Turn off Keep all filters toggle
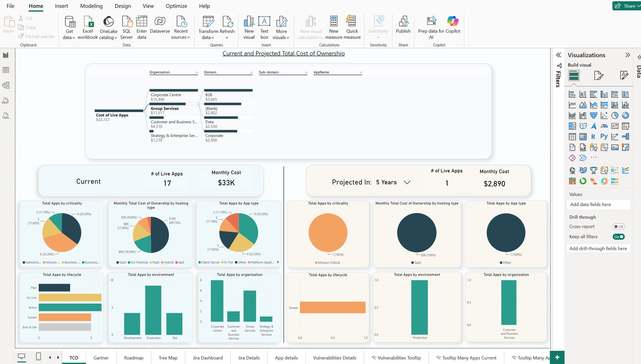 (619, 237)
